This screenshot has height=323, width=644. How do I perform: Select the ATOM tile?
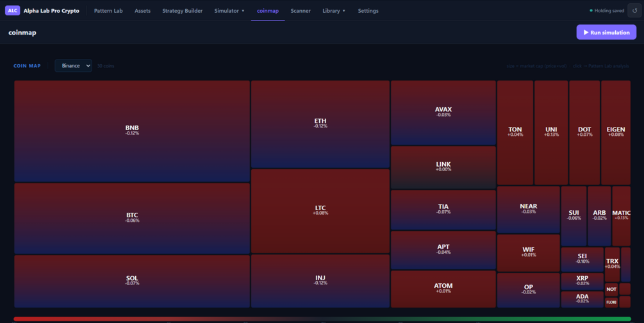[x=443, y=289]
